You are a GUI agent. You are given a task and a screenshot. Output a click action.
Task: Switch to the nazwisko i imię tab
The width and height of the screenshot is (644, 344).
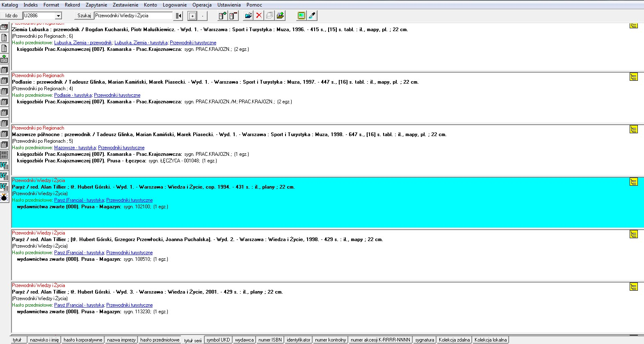point(44,340)
